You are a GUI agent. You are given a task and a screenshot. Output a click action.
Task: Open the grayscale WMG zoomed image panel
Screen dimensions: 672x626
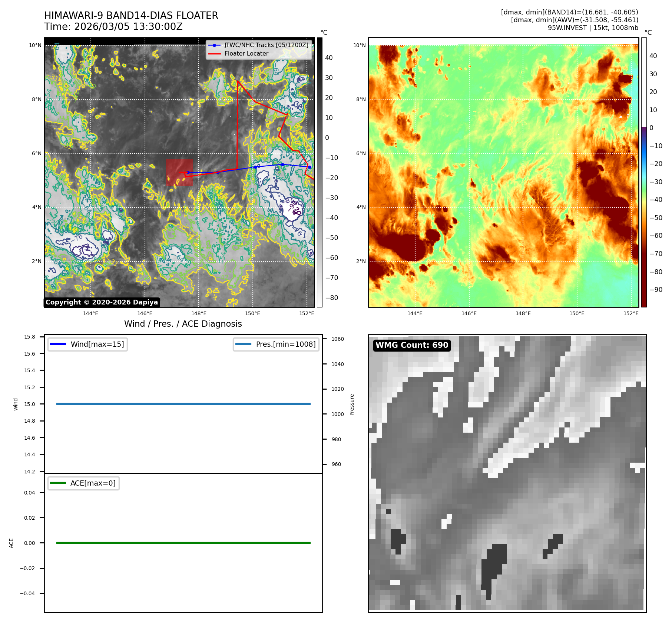click(x=507, y=473)
